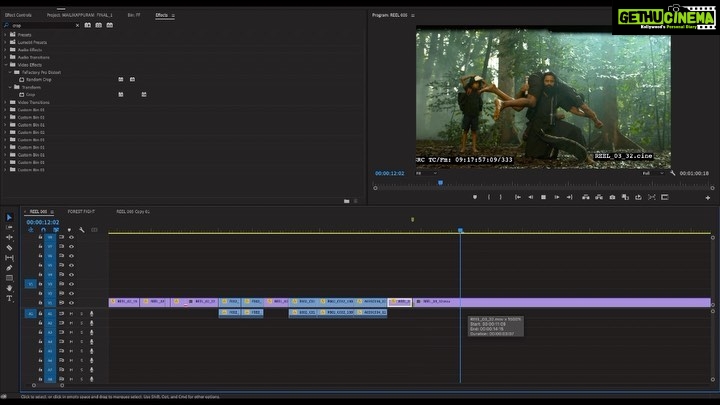Filter by YUV Effects icon
Viewport: 720px width, 405px height.
110,25
